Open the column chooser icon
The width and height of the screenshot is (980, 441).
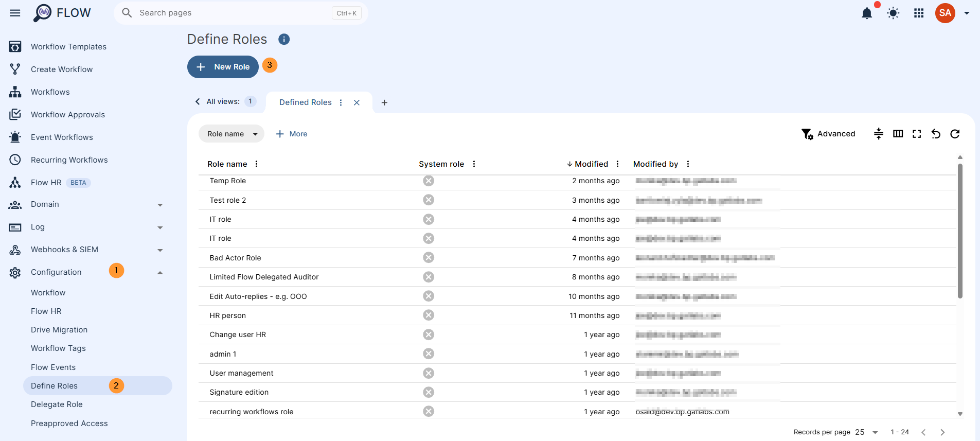(x=898, y=134)
